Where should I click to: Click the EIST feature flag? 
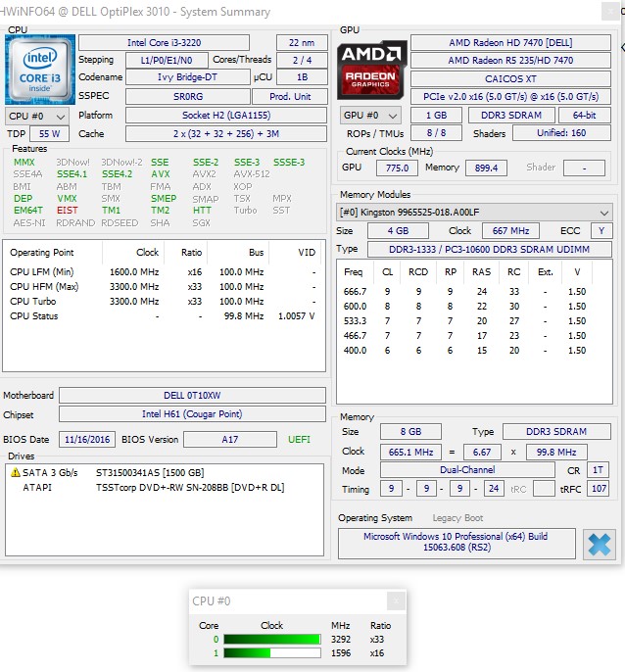(x=68, y=210)
